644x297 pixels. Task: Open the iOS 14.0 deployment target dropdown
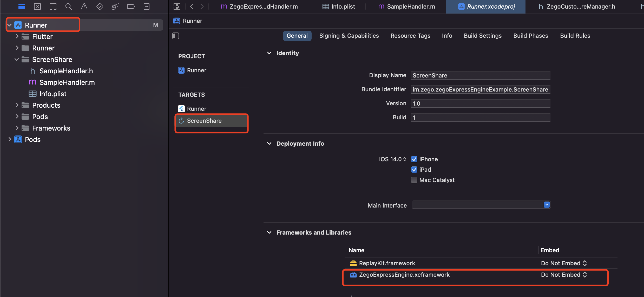coord(392,159)
